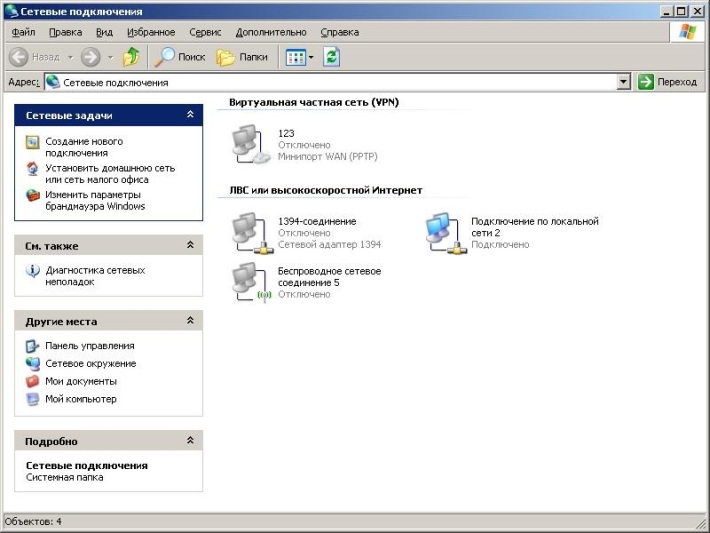
Task: Collapse the См. также panel
Action: pyautogui.click(x=190, y=245)
